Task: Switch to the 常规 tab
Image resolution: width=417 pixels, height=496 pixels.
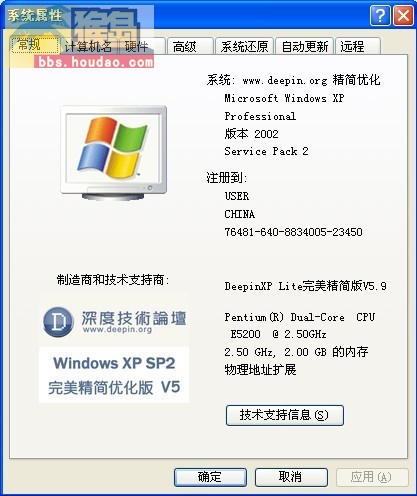Action: point(36,45)
